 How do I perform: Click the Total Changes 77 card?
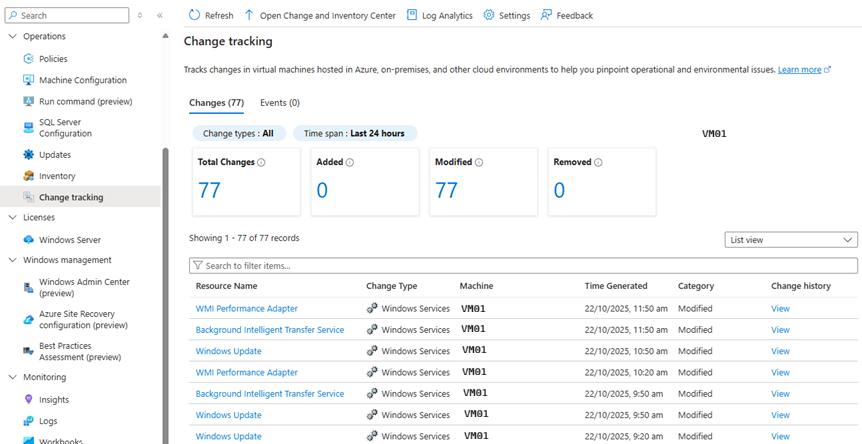[246, 182]
